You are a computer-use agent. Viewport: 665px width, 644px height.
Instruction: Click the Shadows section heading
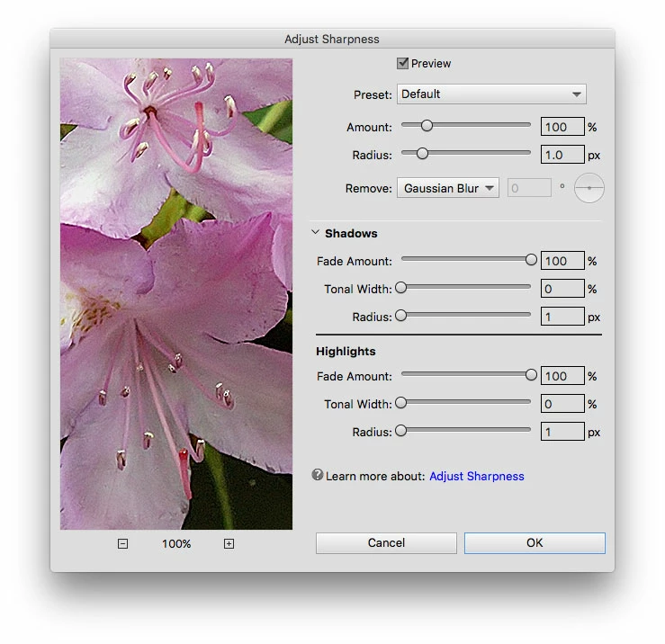(351, 233)
